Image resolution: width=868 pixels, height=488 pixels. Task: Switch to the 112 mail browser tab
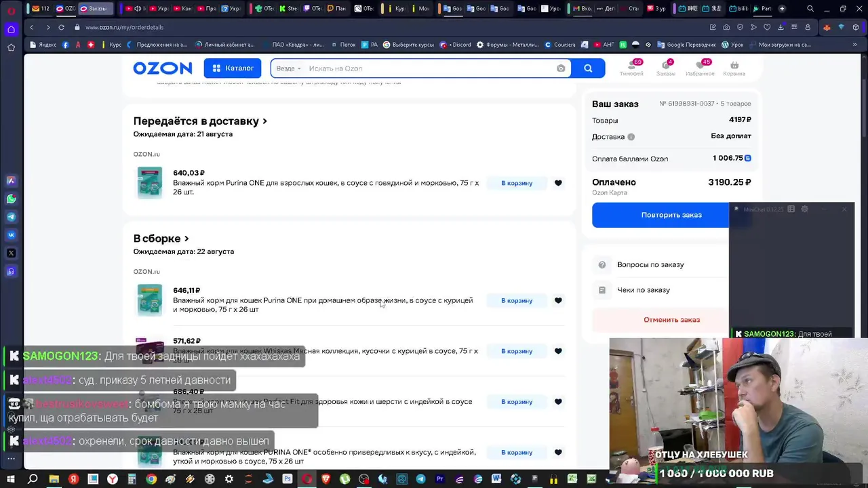click(41, 9)
